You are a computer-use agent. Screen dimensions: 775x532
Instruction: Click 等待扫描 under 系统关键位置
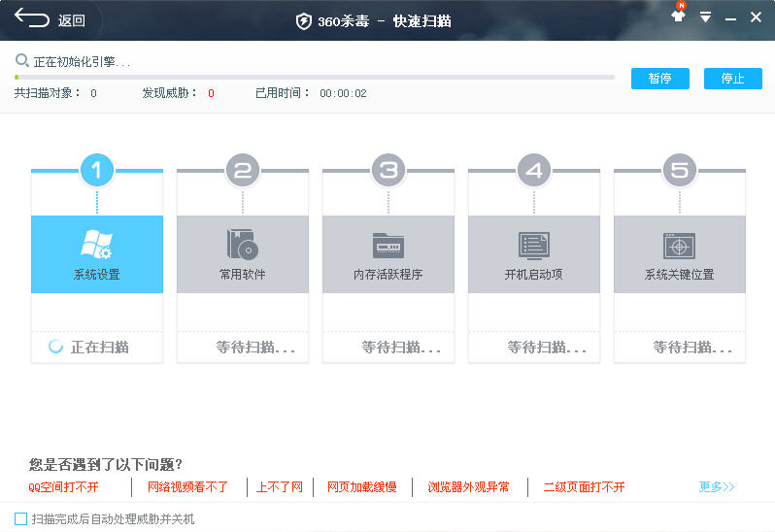(x=692, y=348)
